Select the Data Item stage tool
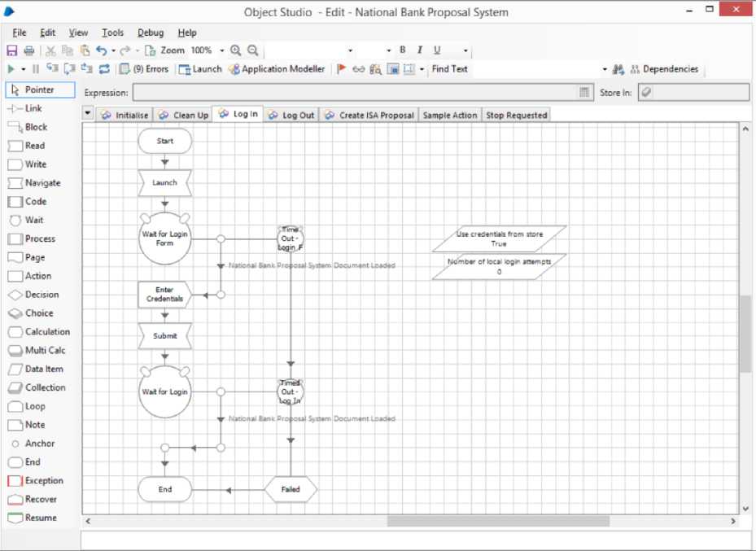Screen dimensions: 756x551 tap(36, 370)
